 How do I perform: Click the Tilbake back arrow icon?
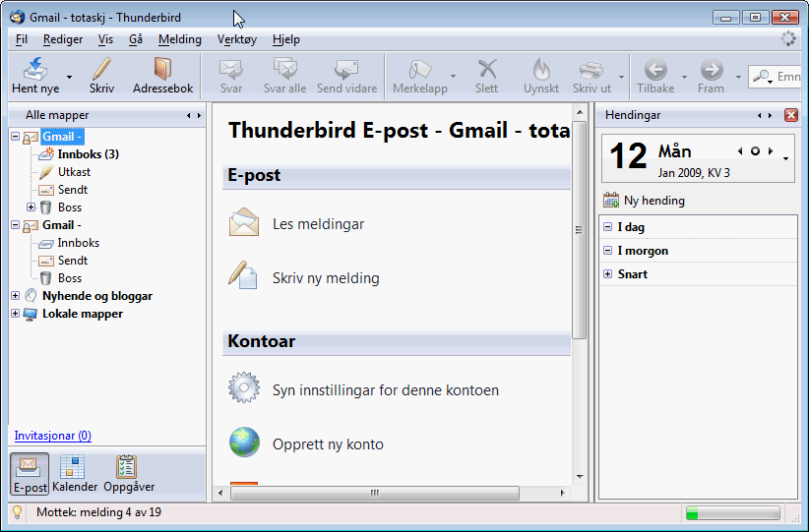coord(655,70)
